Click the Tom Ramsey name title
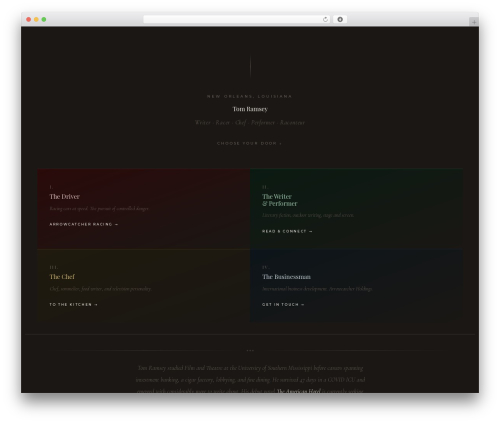 pyautogui.click(x=250, y=109)
